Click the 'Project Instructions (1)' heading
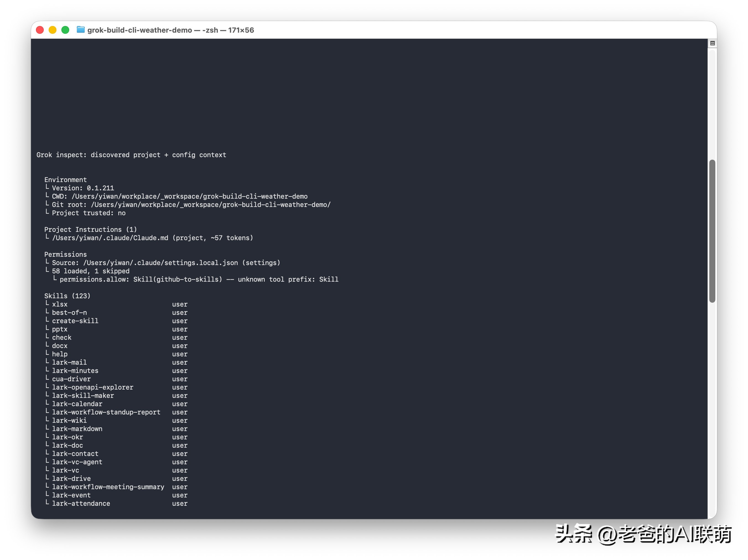This screenshot has width=748, height=560. click(x=91, y=230)
